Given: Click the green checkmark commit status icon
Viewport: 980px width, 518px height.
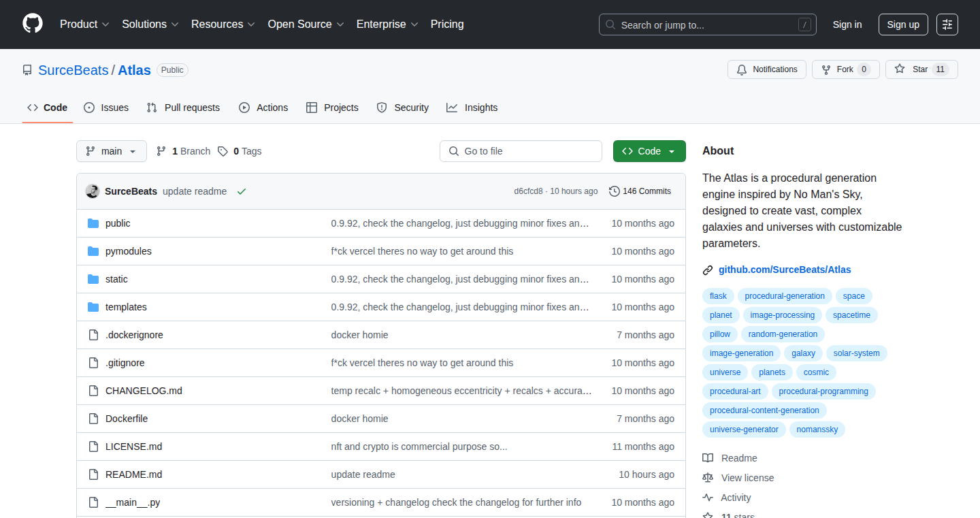Looking at the screenshot, I should click(x=241, y=191).
